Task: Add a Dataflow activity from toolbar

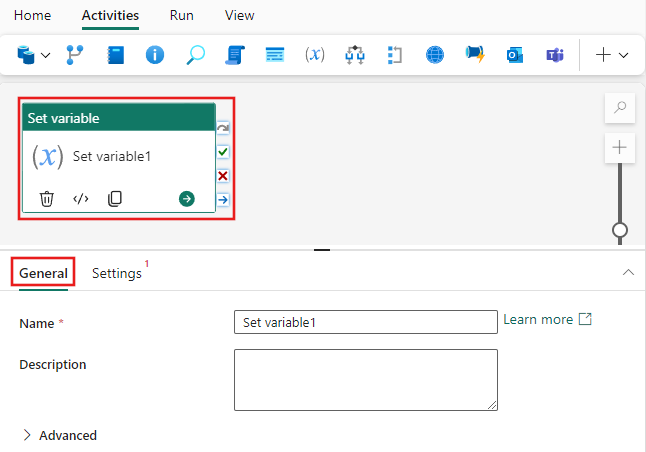Action: pos(75,55)
